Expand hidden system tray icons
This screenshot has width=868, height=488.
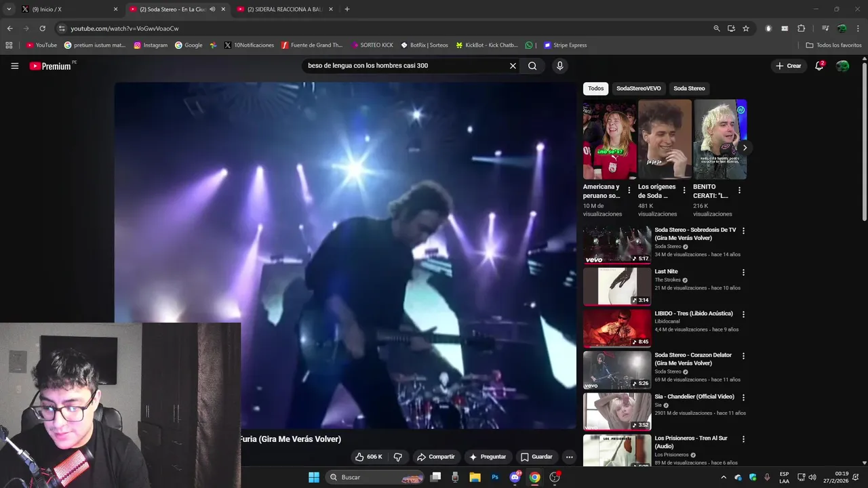coord(723,477)
